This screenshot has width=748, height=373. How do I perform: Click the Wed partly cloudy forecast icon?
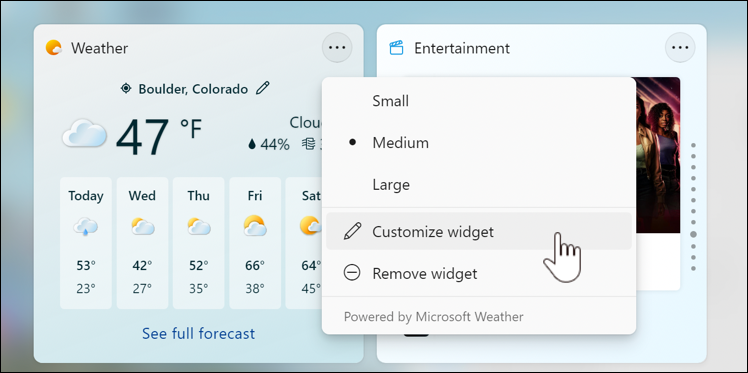tap(143, 226)
